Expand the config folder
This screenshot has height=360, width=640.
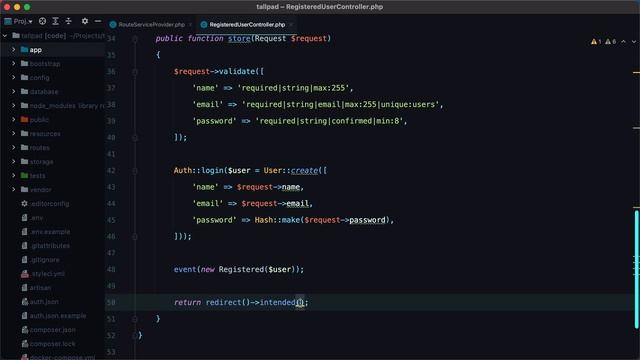(x=13, y=77)
